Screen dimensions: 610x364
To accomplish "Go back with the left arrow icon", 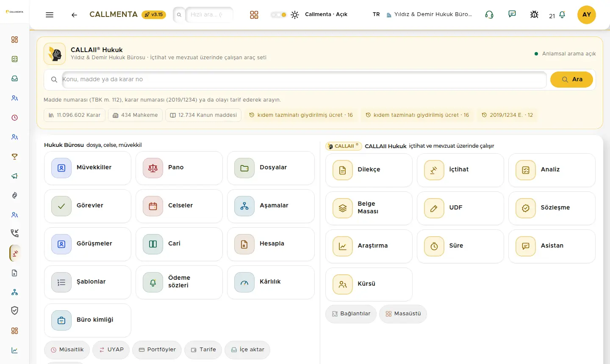I will click(74, 15).
